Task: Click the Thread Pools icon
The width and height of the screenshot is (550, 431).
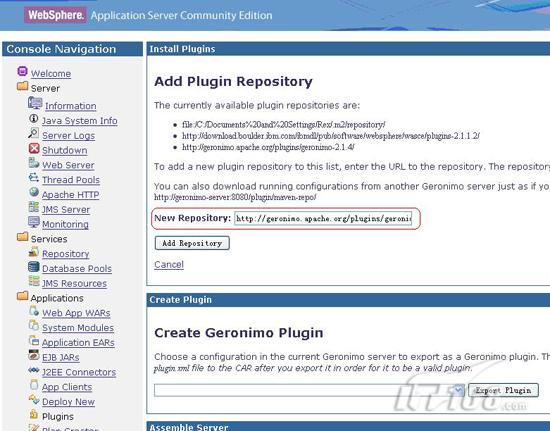Action: coord(34,178)
